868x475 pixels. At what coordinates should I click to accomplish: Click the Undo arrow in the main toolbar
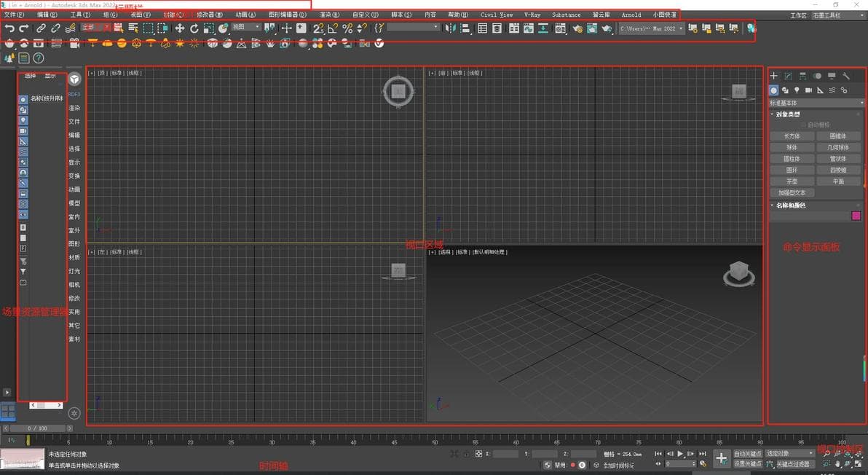pyautogui.click(x=9, y=28)
